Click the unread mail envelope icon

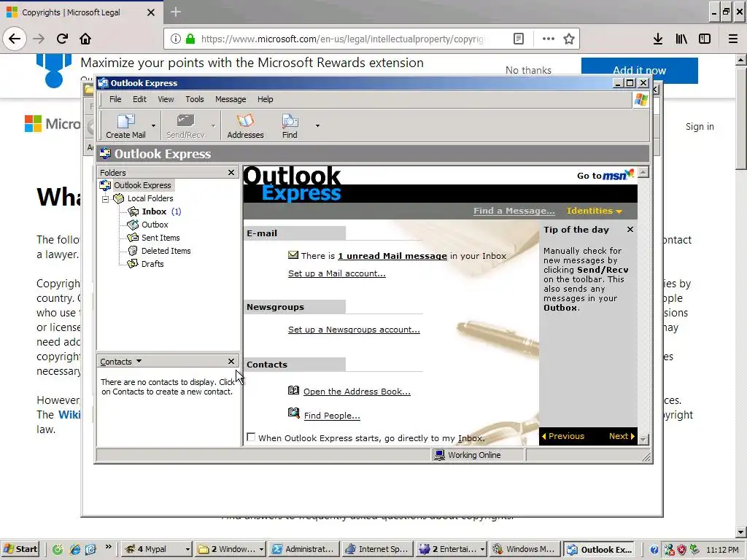[x=293, y=254]
